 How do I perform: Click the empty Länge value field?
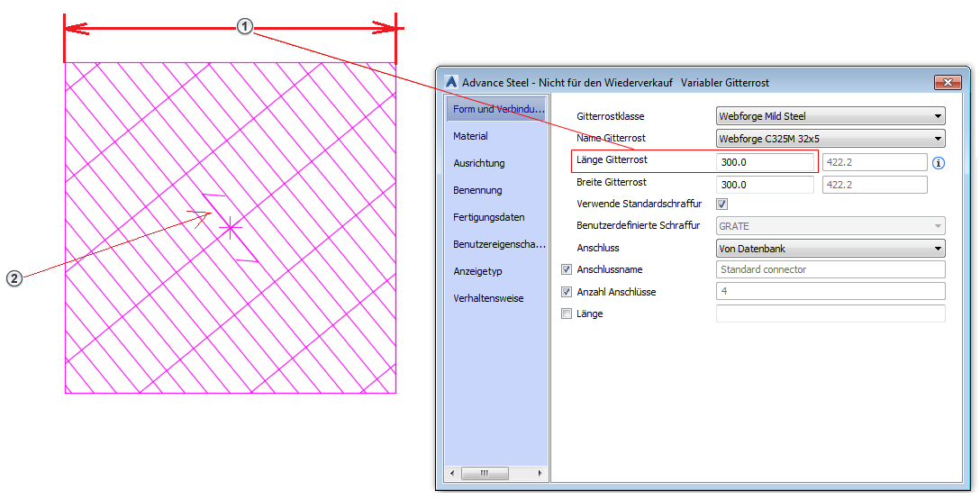coord(830,314)
